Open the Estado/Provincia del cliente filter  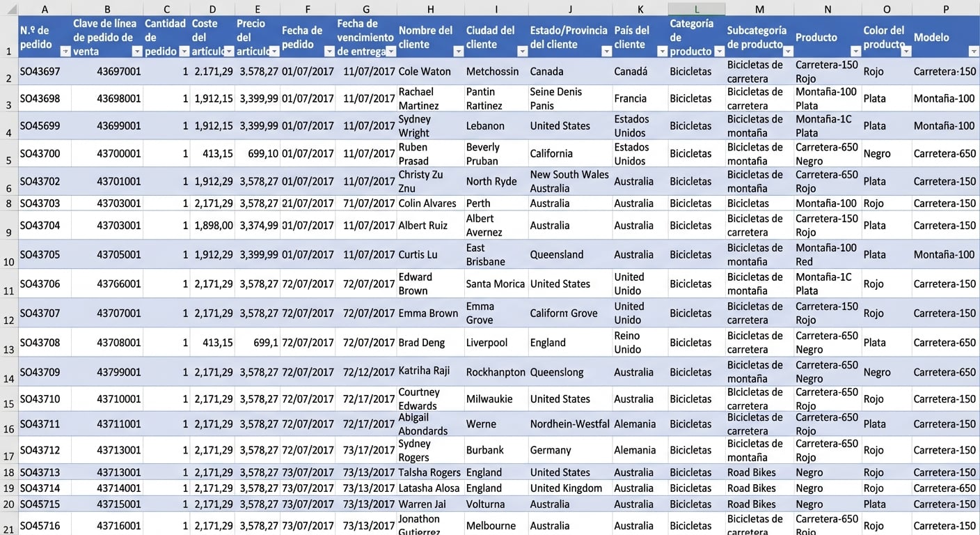606,52
